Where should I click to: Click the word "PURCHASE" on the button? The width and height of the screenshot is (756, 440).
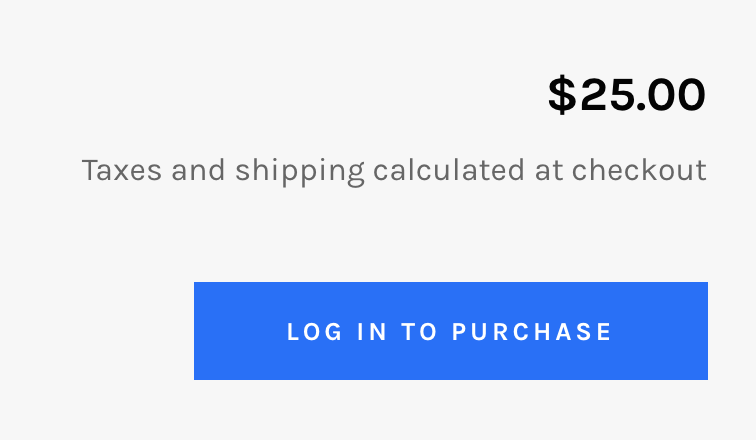(x=532, y=332)
